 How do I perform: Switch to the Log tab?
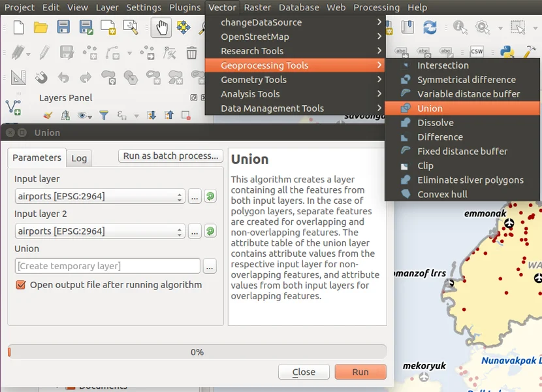point(79,158)
